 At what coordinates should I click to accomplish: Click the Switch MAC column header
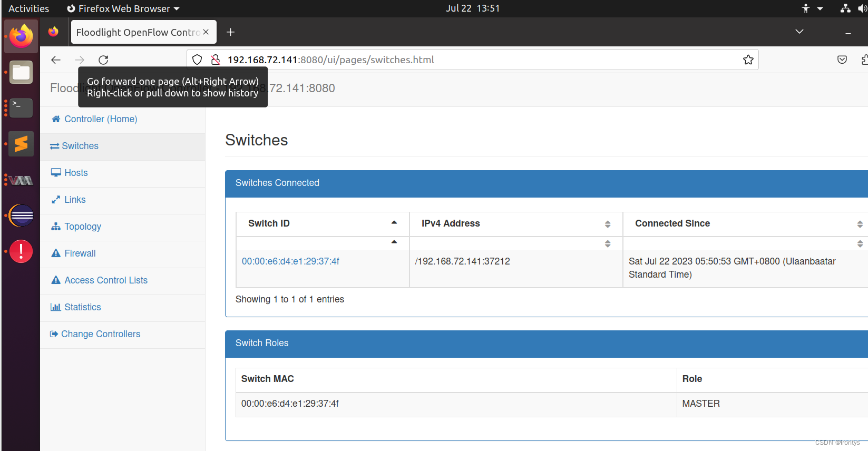[456, 379]
